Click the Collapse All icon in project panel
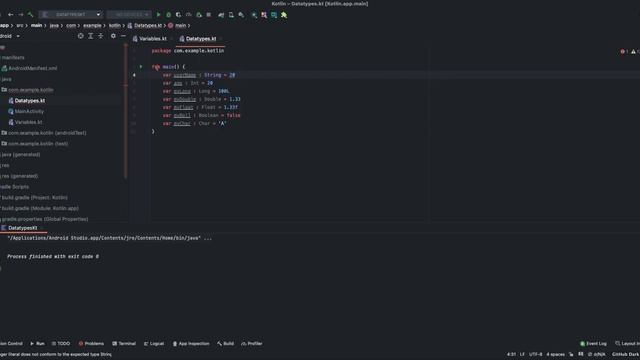640x360 pixels. 101,36
